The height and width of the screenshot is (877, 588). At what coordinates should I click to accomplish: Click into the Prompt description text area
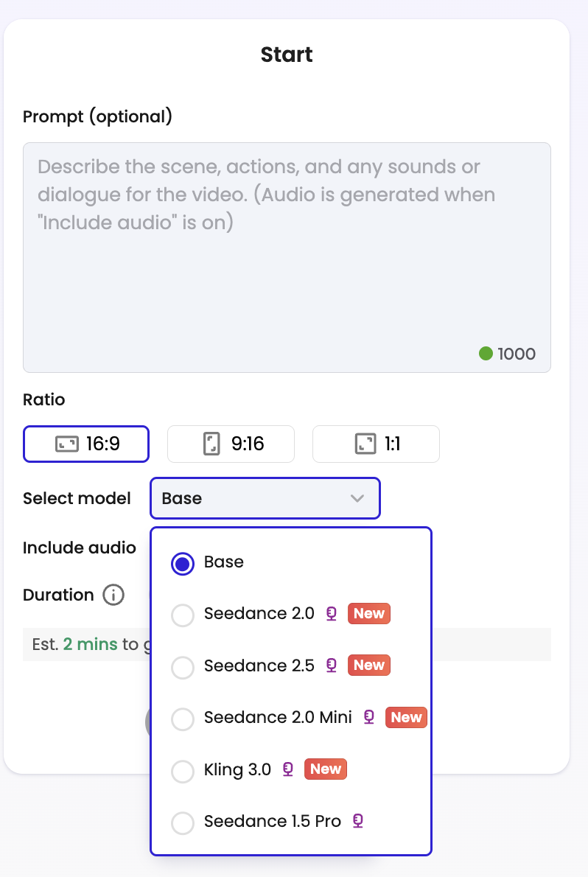(x=287, y=257)
